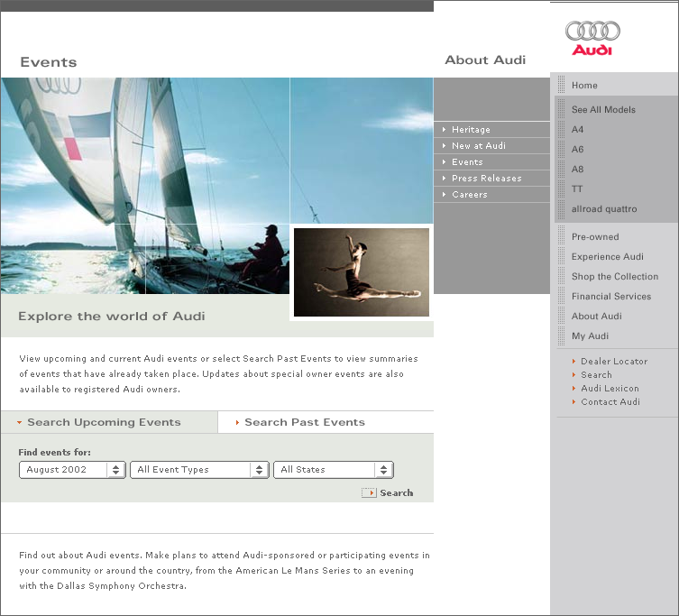This screenshot has width=679, height=616.
Task: Open Press Releases submenu item
Action: pyautogui.click(x=486, y=178)
